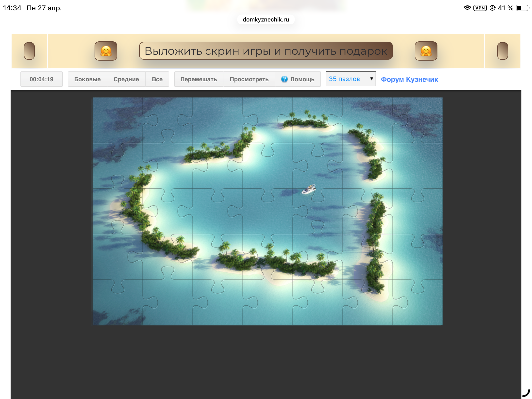The image size is (532, 399).
Task: Click the domkyznechik.ru address bar
Action: (266, 19)
